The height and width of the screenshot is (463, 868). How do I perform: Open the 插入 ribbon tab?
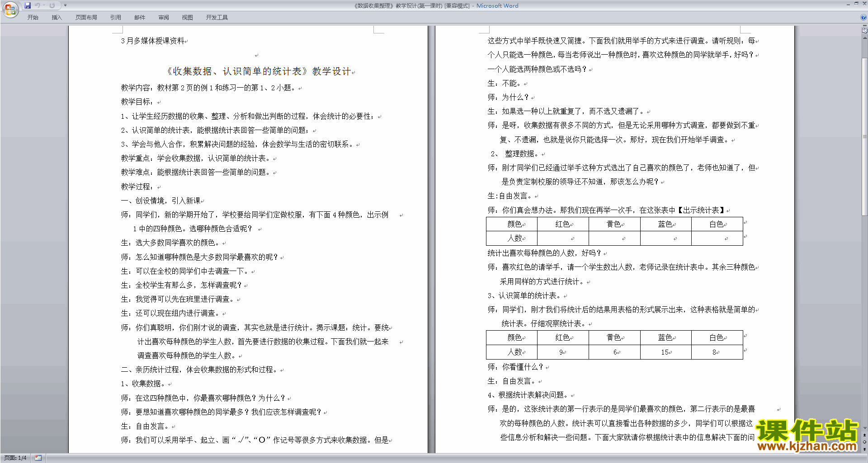(57, 18)
